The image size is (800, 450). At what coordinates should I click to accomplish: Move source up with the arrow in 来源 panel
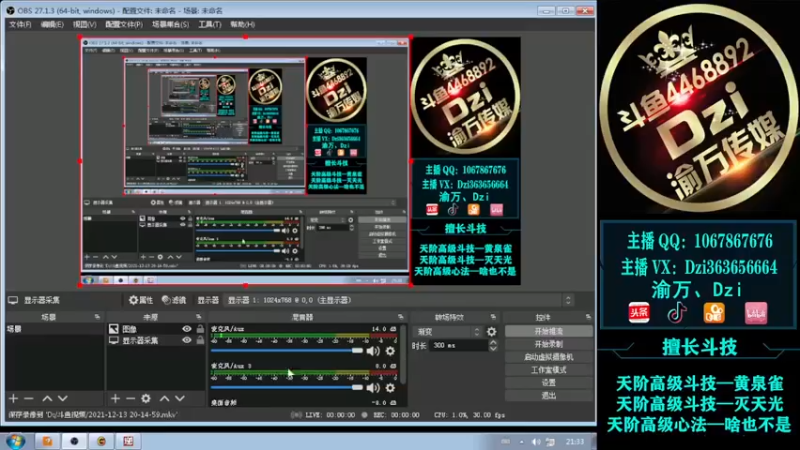164,398
